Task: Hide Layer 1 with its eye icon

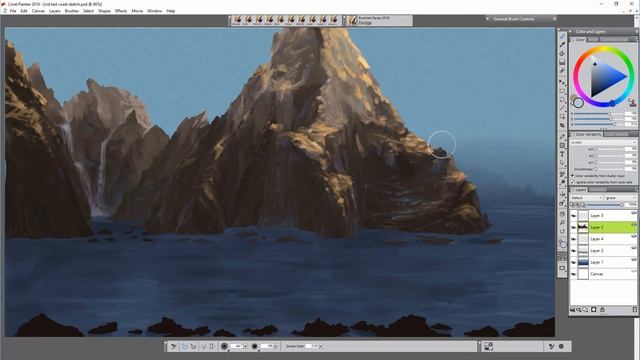Action: 574,262
